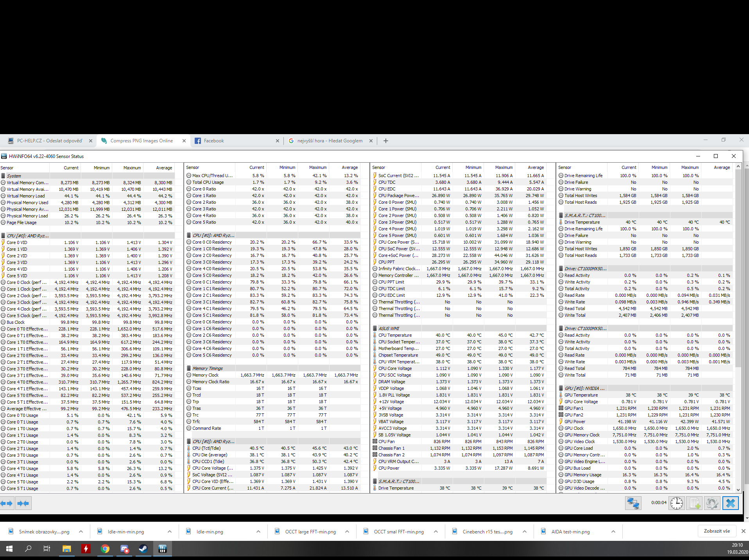Open the remote network monitoring icon

[633, 503]
